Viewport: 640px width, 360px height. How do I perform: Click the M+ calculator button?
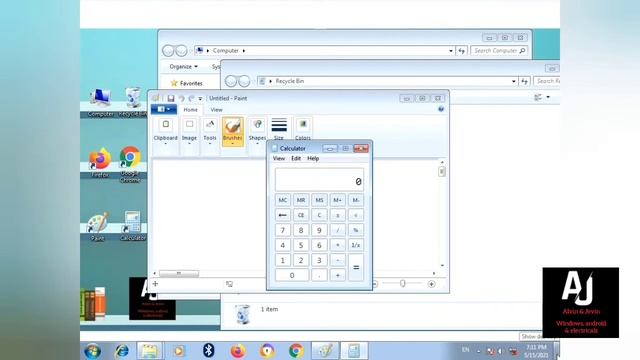338,200
